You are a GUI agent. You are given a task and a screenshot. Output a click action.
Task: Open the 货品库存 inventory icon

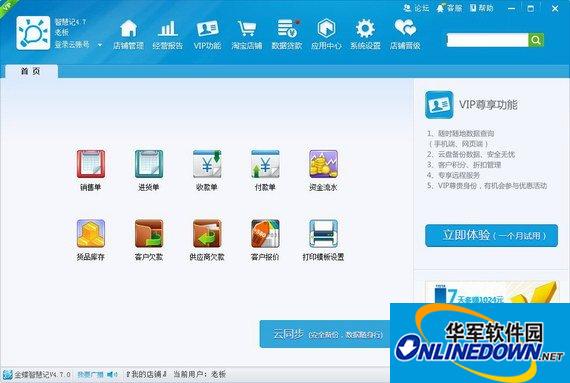[91, 234]
